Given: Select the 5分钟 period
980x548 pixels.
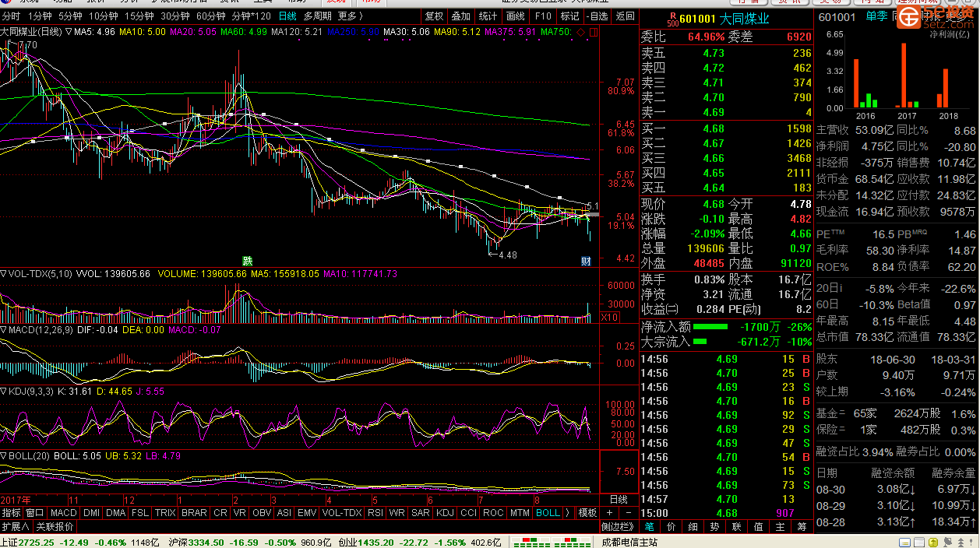Looking at the screenshot, I should point(70,16).
